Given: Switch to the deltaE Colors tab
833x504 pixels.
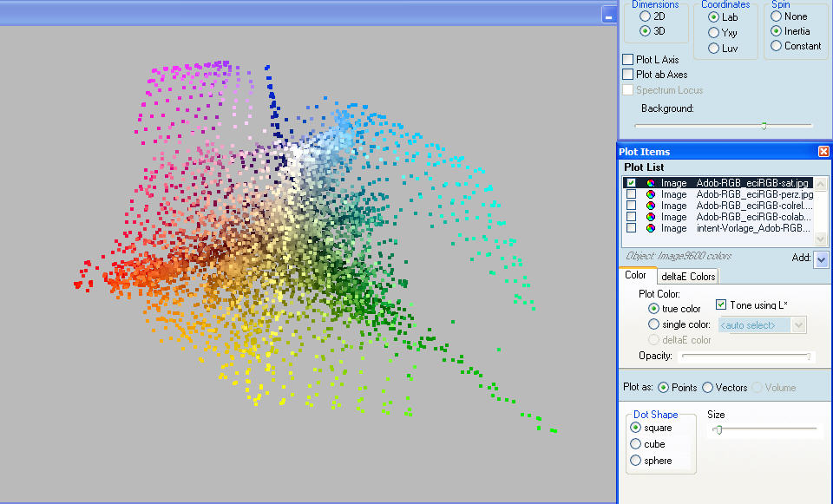Looking at the screenshot, I should click(x=688, y=277).
